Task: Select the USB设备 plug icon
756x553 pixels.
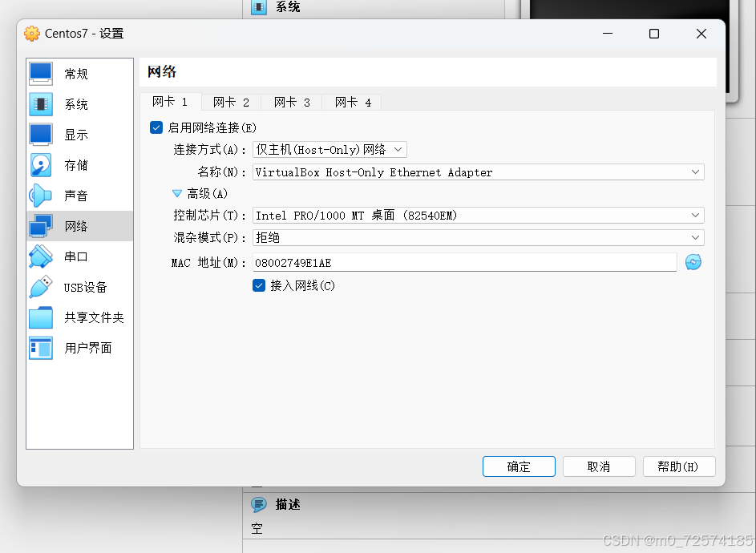Action: (x=41, y=287)
